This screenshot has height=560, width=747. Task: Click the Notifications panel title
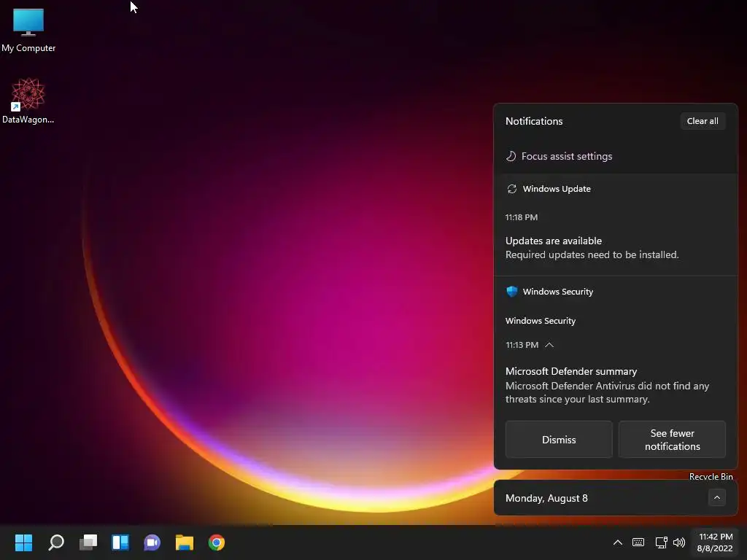pyautogui.click(x=534, y=121)
